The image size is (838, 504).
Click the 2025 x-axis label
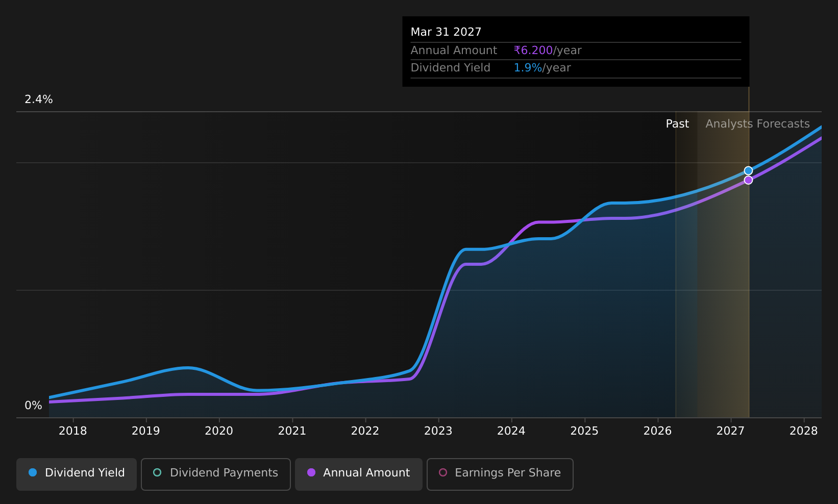584,431
